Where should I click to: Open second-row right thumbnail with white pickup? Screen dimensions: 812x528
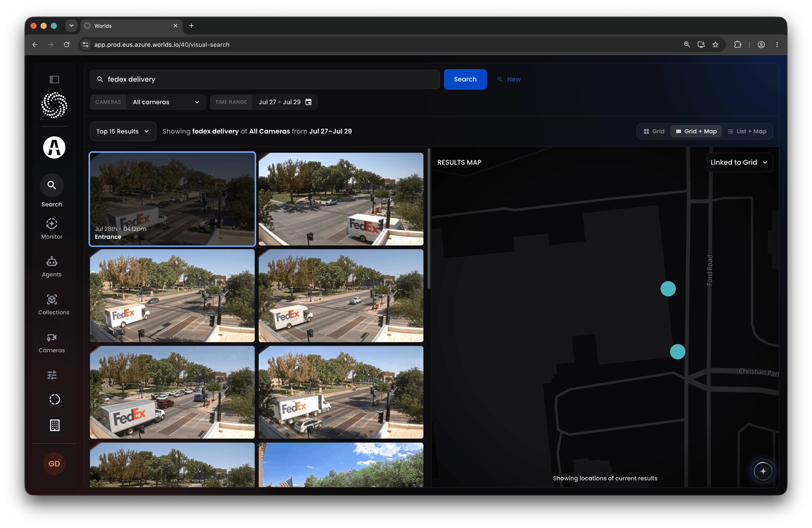pos(341,296)
